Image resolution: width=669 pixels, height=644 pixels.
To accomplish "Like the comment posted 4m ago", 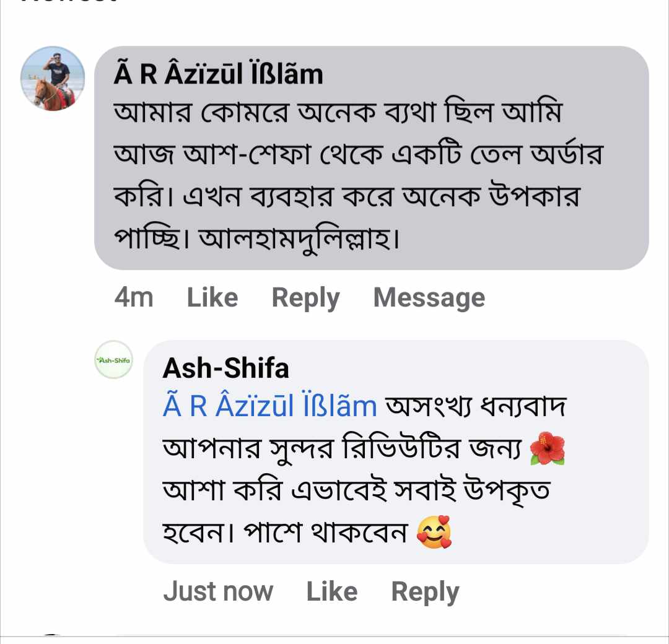I will 212,298.
